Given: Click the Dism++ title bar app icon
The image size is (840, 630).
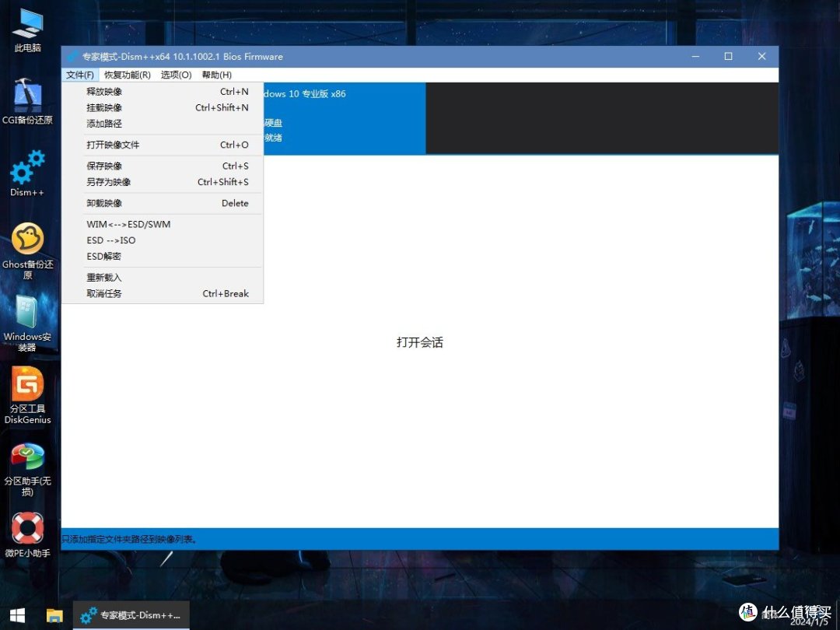Looking at the screenshot, I should tap(72, 56).
